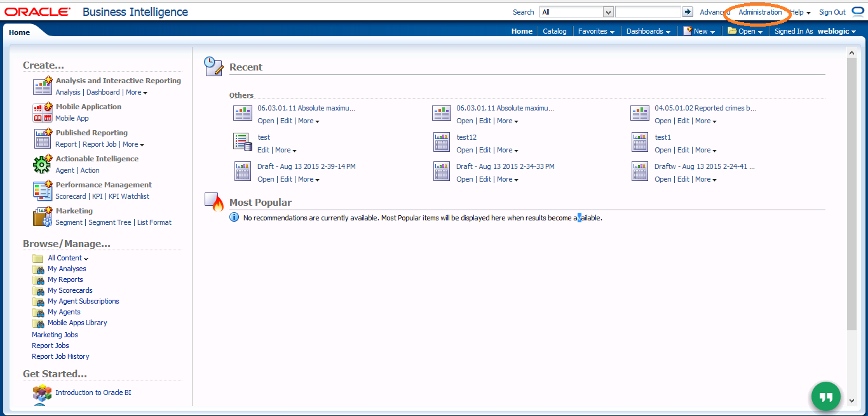Click the scroll down arrow on the scrollbar

coord(852,400)
